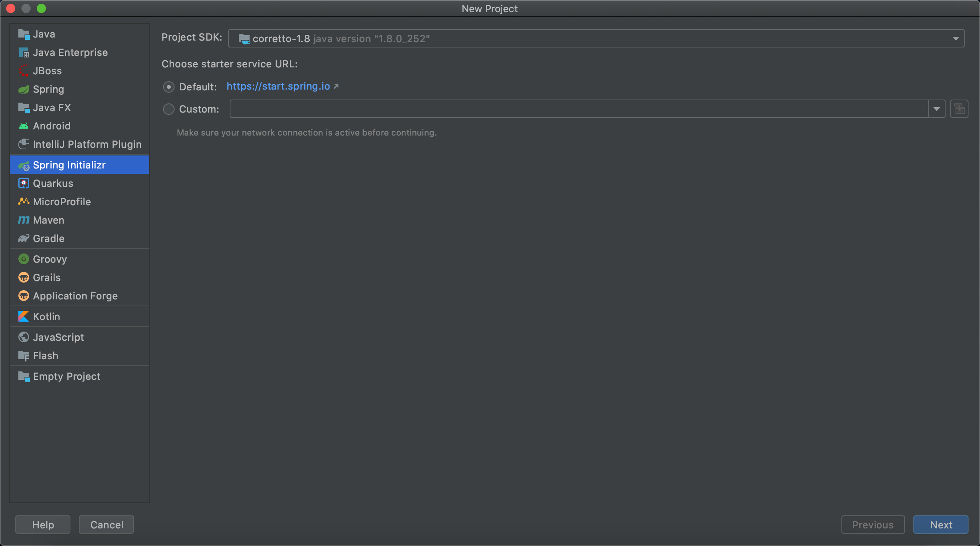Click the green Spring leaf icon
This screenshot has height=546, width=980.
[24, 89]
